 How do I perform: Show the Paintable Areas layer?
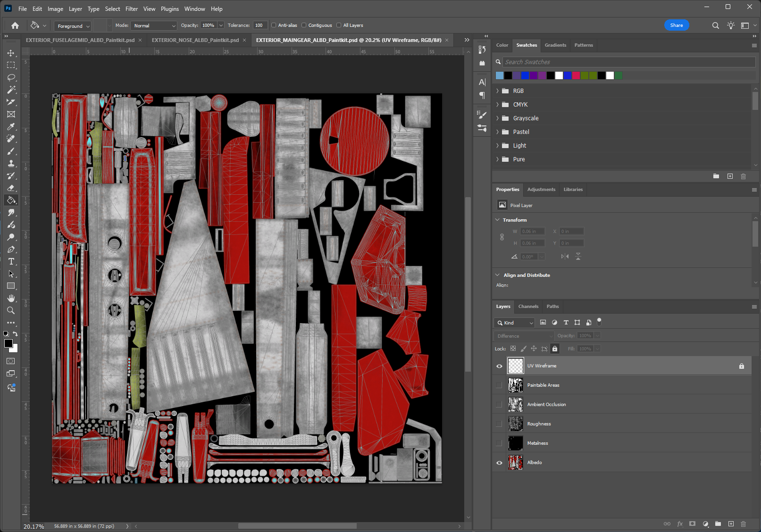[x=499, y=385]
